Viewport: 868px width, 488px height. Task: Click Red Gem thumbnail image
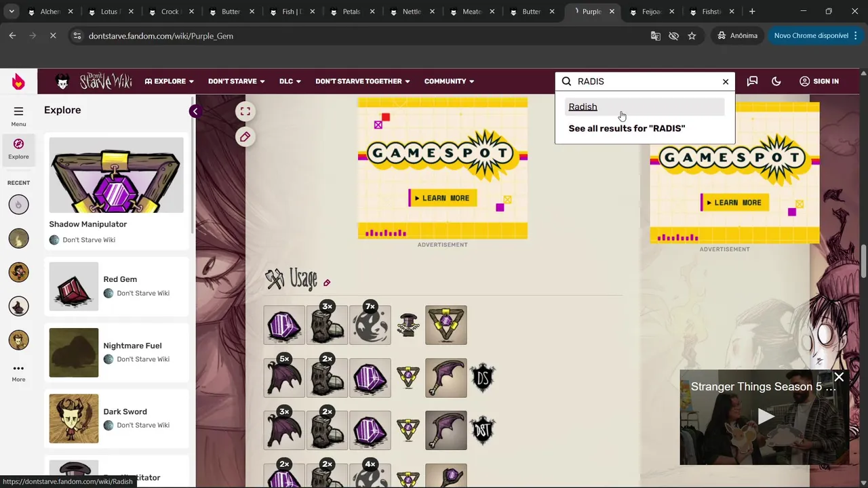pos(73,287)
